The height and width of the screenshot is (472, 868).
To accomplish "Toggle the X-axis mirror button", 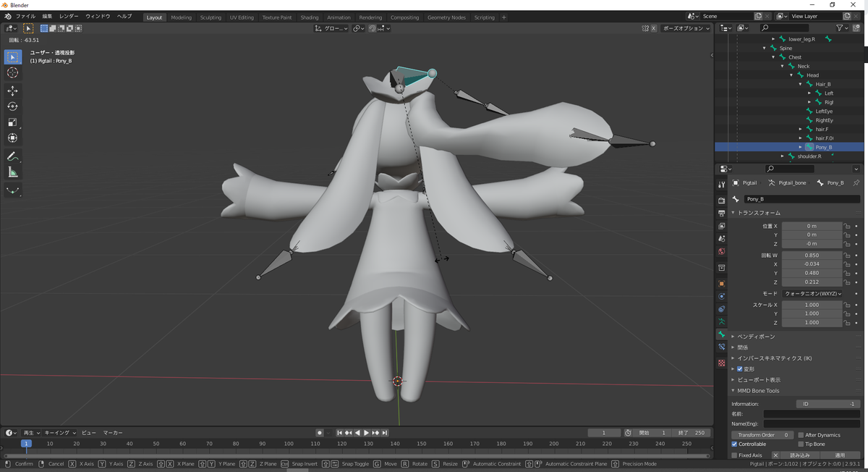I will click(654, 28).
